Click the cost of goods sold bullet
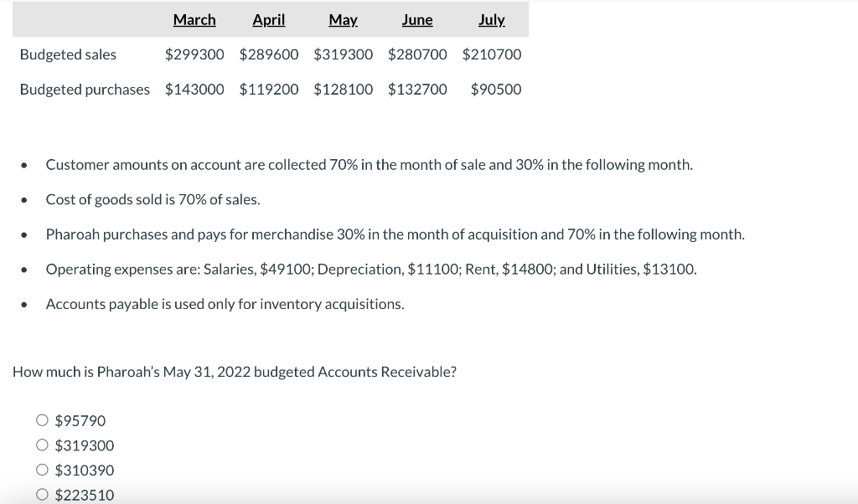 coord(152,199)
